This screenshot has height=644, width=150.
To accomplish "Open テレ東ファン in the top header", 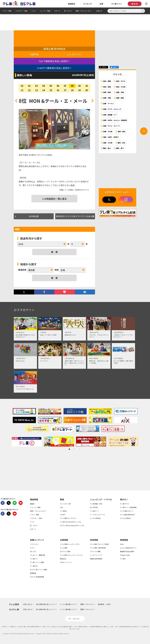I will click(116, 4).
